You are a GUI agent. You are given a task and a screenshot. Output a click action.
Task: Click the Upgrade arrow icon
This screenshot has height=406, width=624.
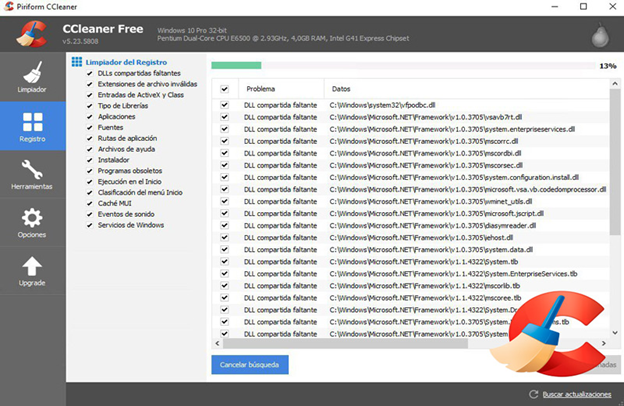coord(32,270)
